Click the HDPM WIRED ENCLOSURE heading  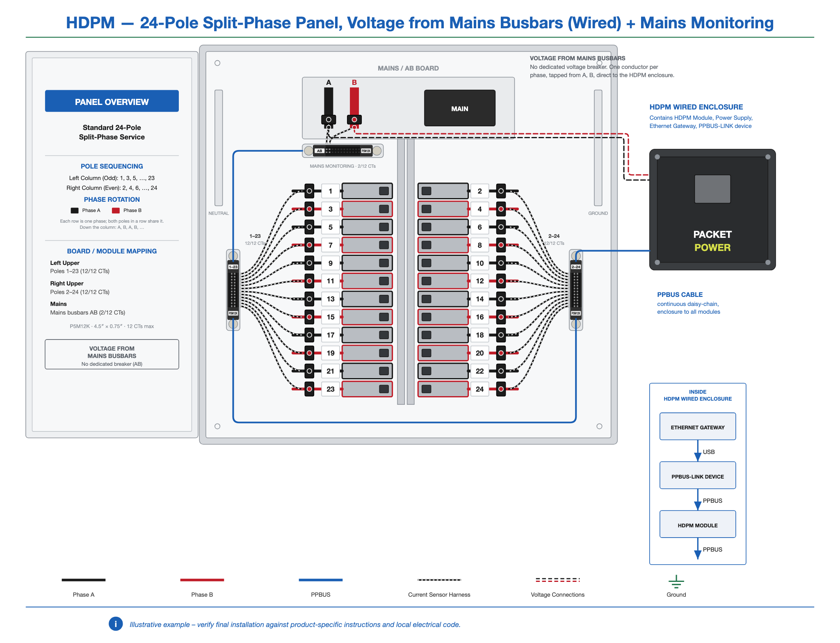(696, 107)
